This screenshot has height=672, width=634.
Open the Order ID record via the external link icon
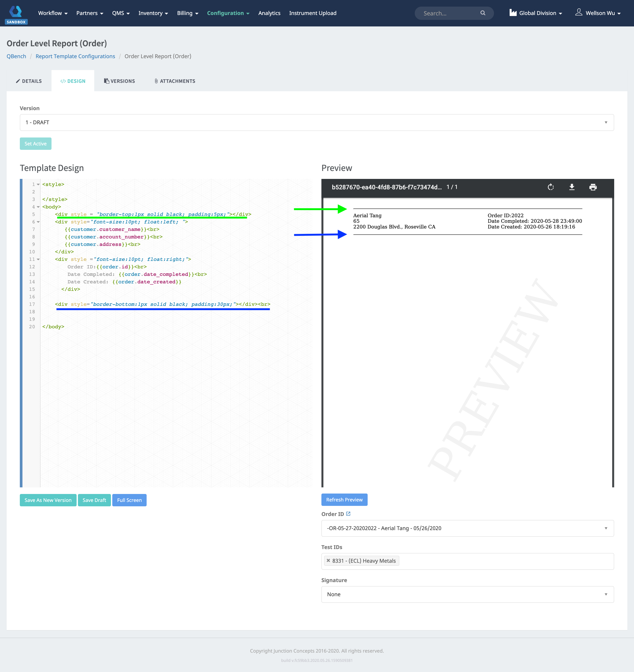tap(349, 513)
